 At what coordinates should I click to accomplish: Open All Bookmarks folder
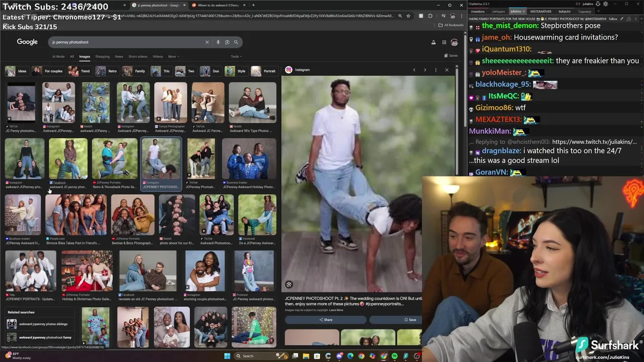(450, 25)
